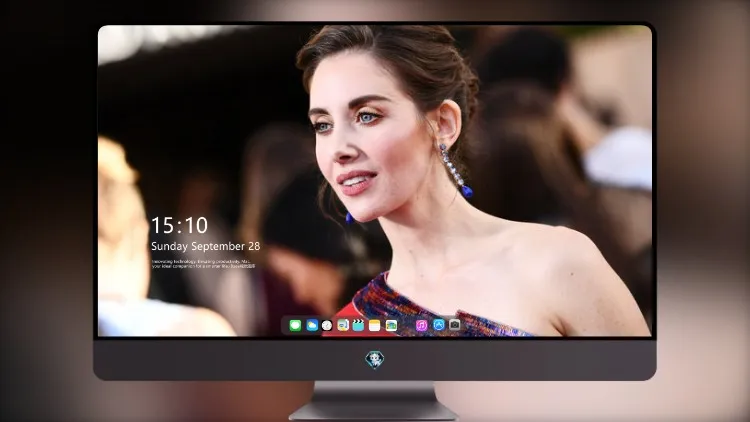The width and height of the screenshot is (750, 422).
Task: Click the logo badge on monitor chin
Action: [375, 360]
